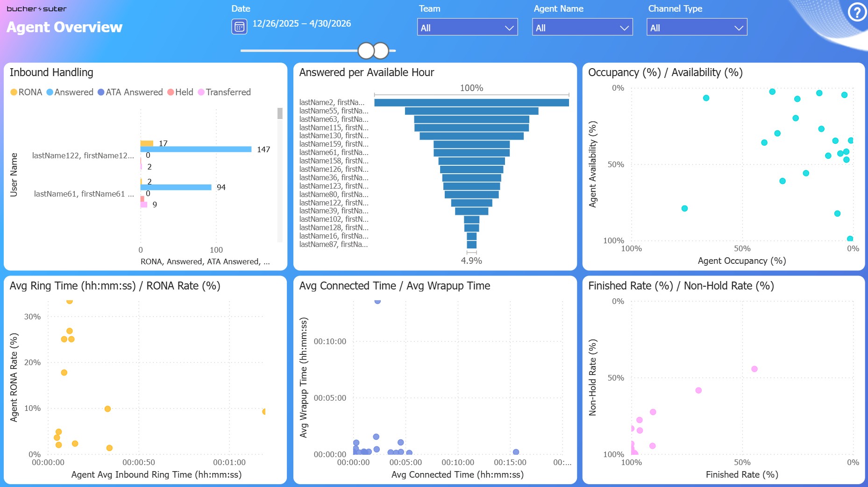Click the Agent Avg Inbound Ring Time axis title
The height and width of the screenshot is (487, 868).
157,474
